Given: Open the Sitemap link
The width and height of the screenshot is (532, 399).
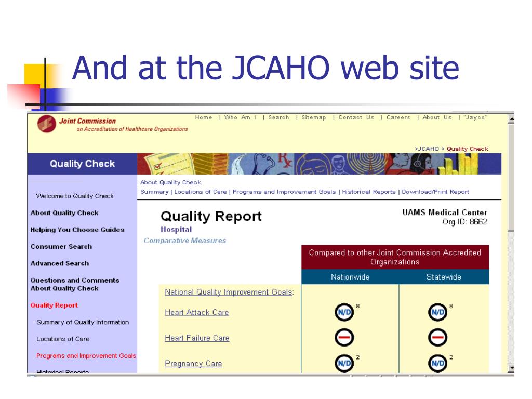Looking at the screenshot, I should click(313, 117).
